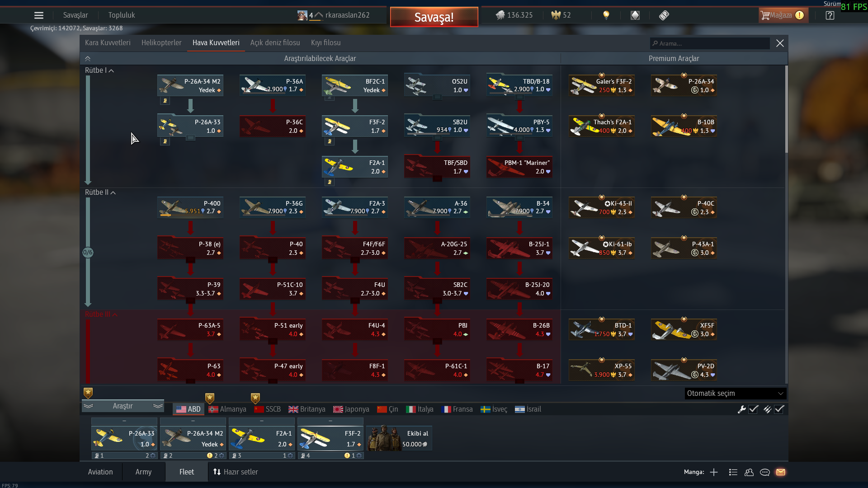
Task: Click the star badge above Araştır button
Action: (x=88, y=393)
